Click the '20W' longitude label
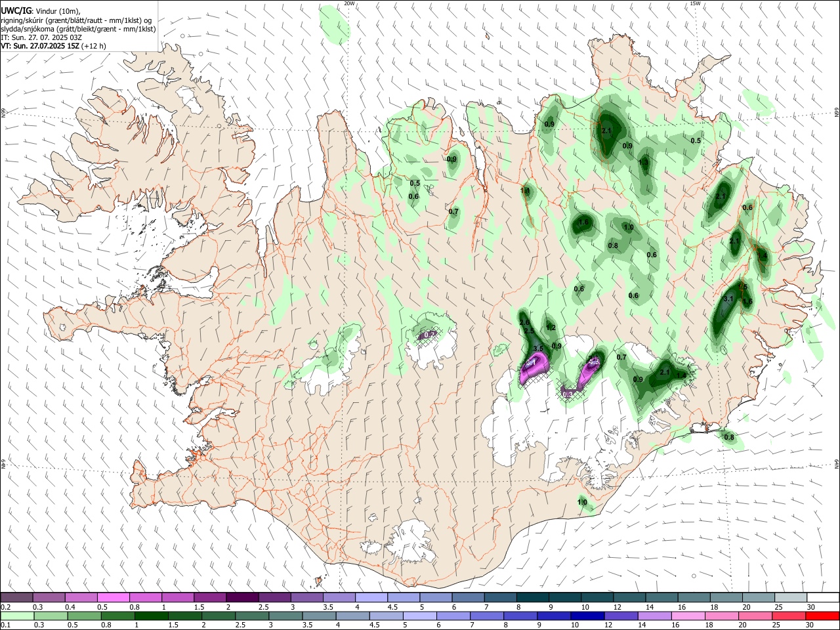 pos(350,3)
